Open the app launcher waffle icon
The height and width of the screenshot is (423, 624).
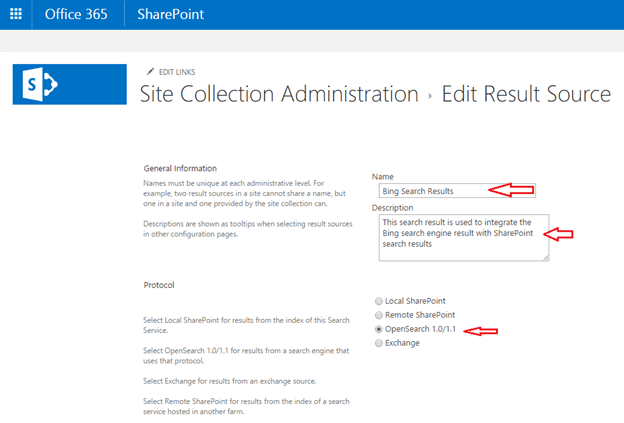[x=15, y=14]
